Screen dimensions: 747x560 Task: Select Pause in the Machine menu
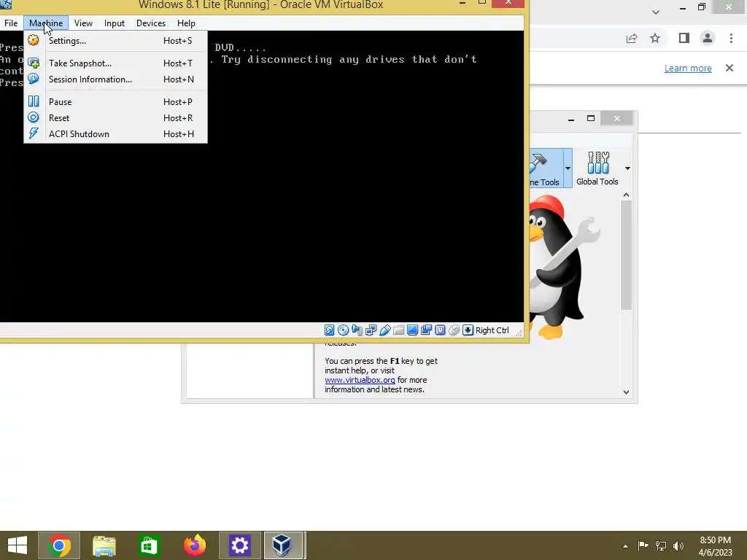click(x=115, y=102)
